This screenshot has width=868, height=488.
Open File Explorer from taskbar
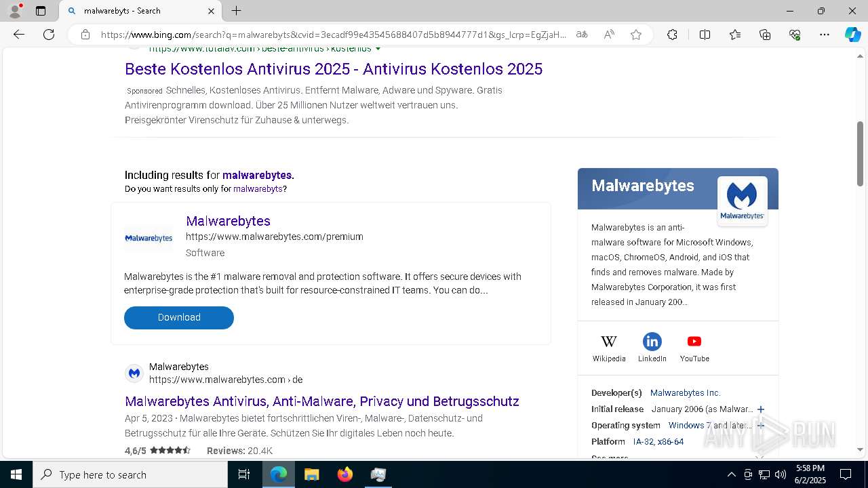[312, 474]
